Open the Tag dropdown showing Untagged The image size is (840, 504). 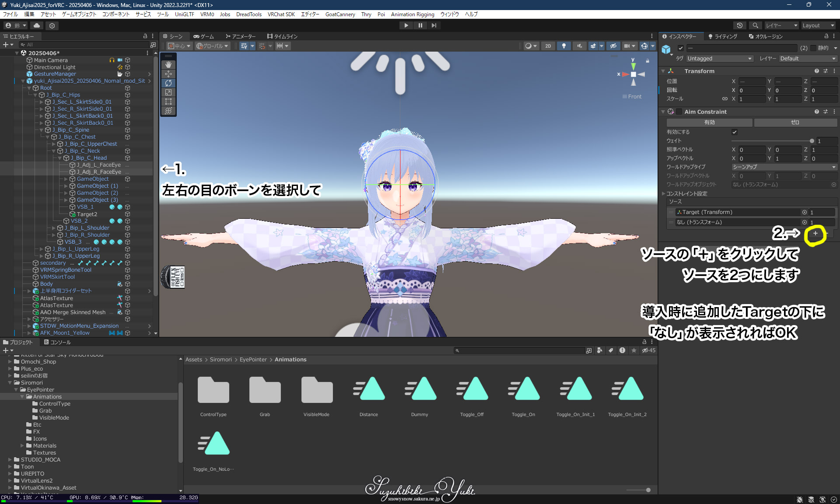[x=719, y=59]
